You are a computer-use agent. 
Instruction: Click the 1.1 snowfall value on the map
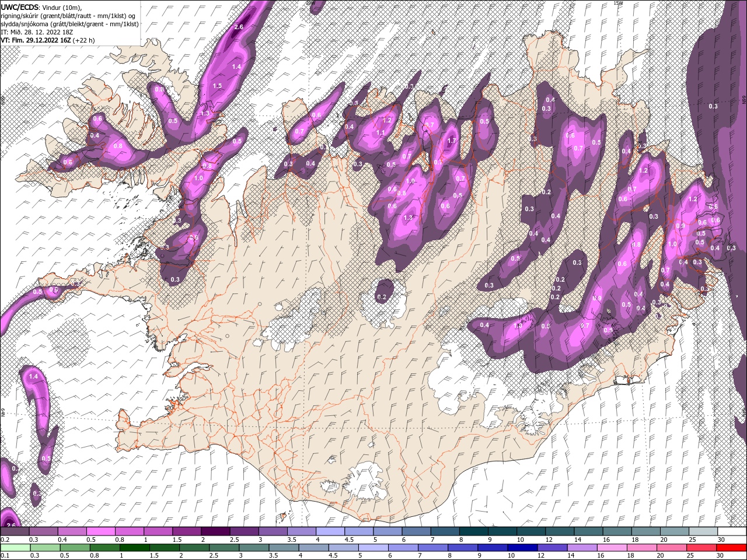(x=381, y=132)
